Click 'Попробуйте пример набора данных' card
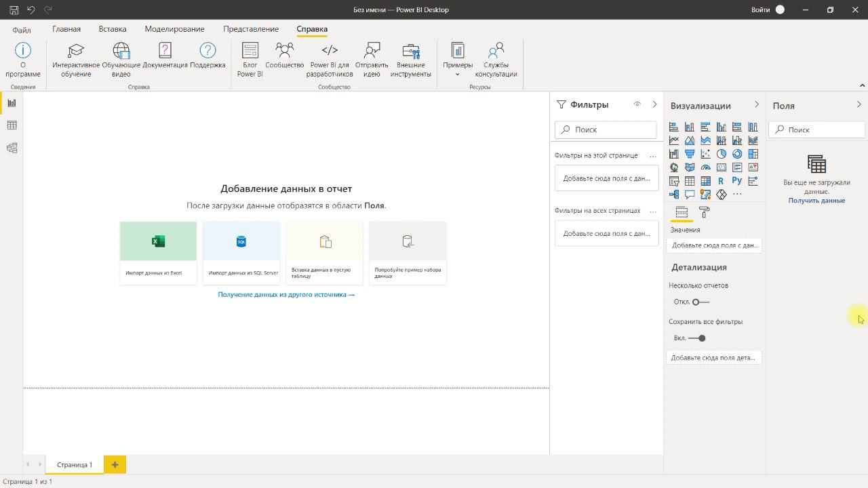This screenshot has height=488, width=868. tap(408, 252)
